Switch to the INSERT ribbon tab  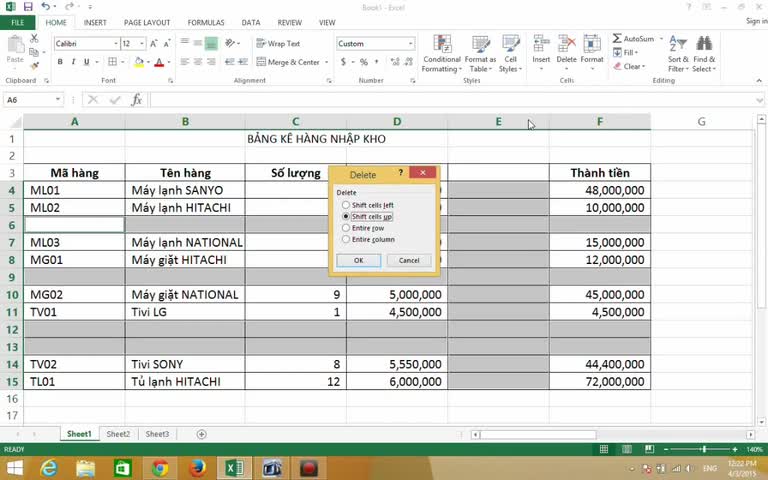pyautogui.click(x=95, y=23)
